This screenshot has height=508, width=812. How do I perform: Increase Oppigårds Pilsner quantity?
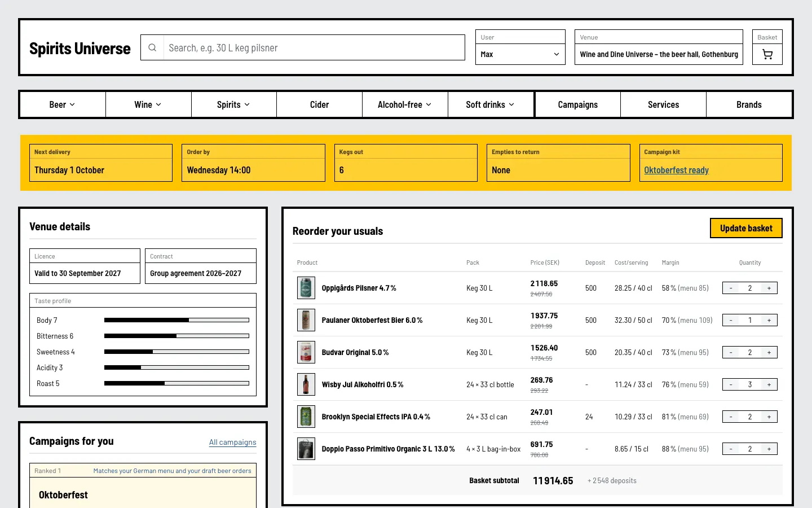pyautogui.click(x=769, y=288)
